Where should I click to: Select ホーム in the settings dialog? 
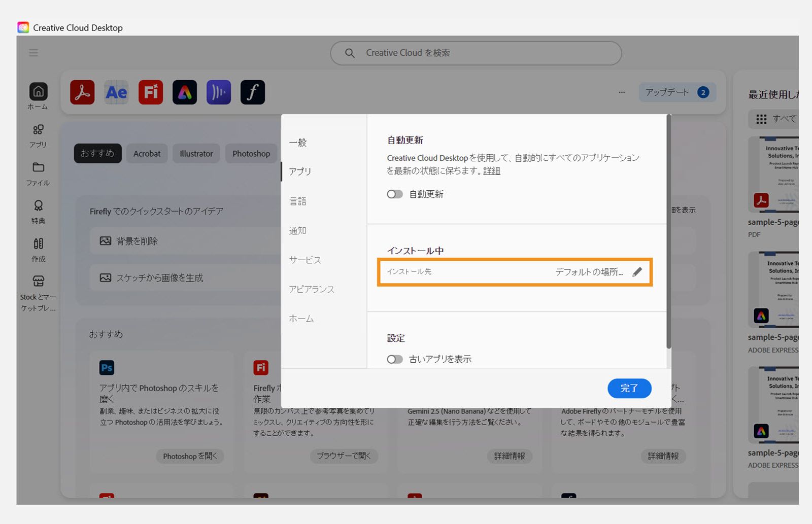click(x=301, y=319)
